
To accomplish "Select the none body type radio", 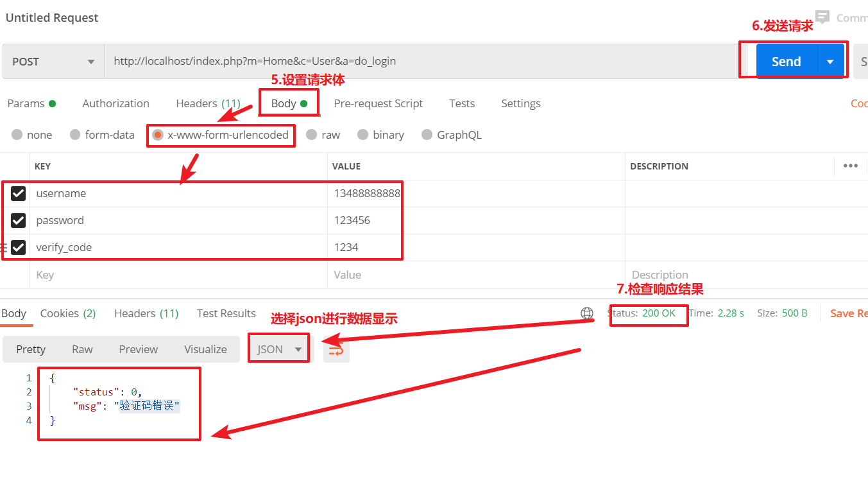I will point(17,135).
